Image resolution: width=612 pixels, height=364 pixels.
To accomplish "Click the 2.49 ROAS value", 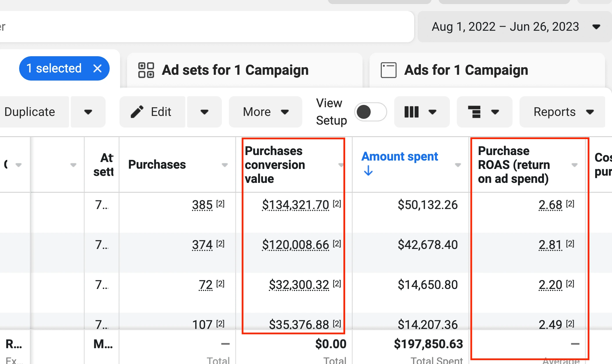I will pos(551,324).
